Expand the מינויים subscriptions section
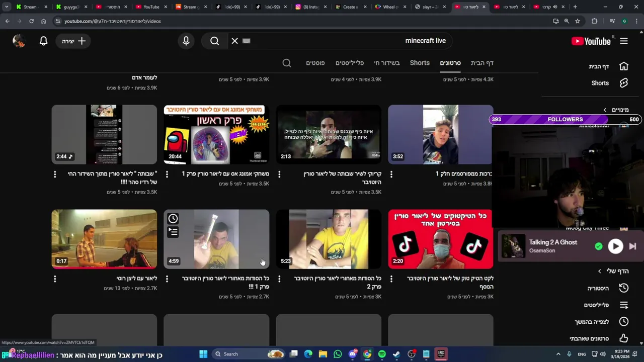 tap(616, 110)
